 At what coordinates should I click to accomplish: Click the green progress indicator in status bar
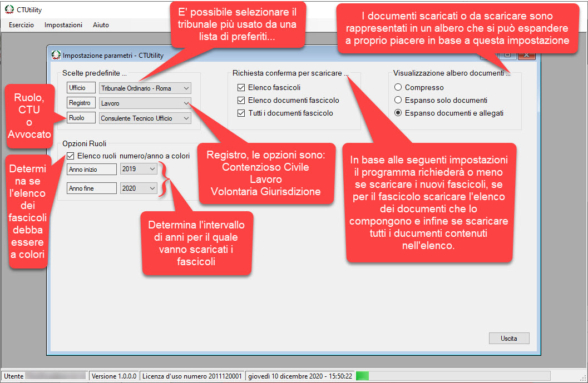tap(362, 376)
